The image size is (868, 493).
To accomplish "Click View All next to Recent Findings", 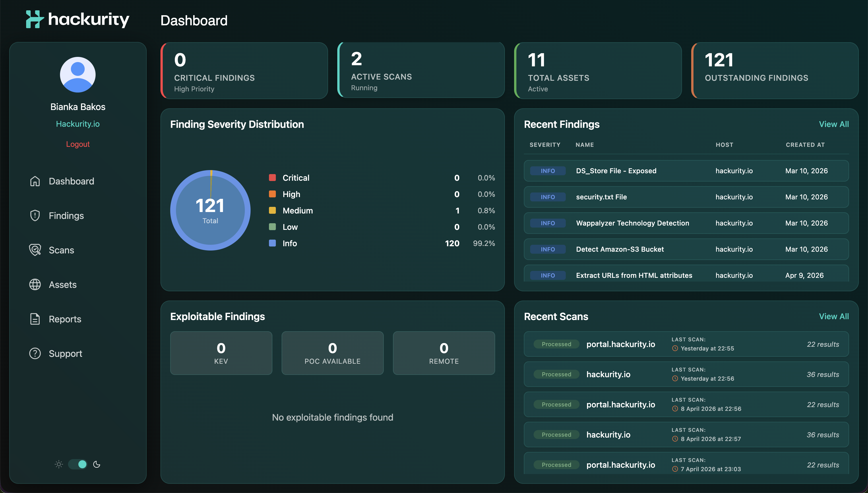I will tap(834, 124).
